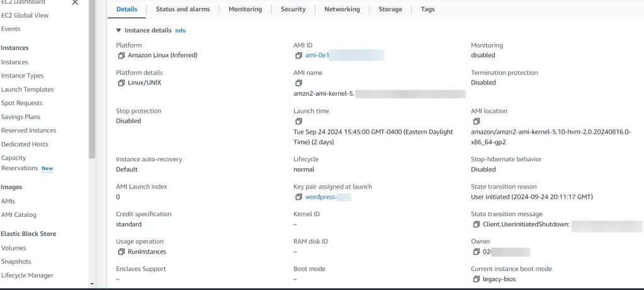
Task: Copy the wordpress key pair name
Action: [299, 197]
